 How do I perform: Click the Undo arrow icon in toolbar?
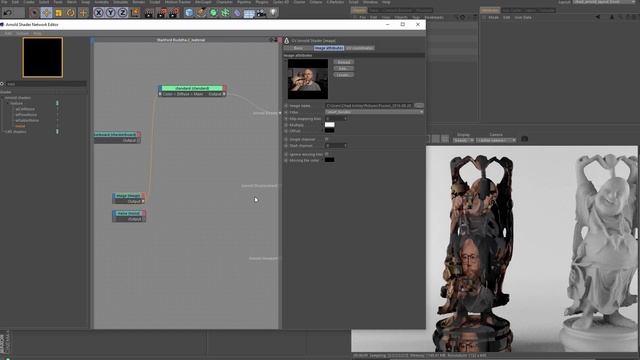coord(7,13)
